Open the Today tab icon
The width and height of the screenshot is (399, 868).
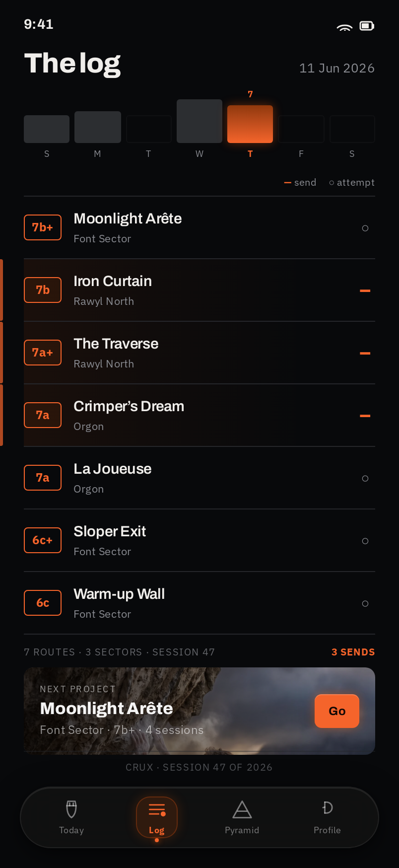(x=71, y=809)
